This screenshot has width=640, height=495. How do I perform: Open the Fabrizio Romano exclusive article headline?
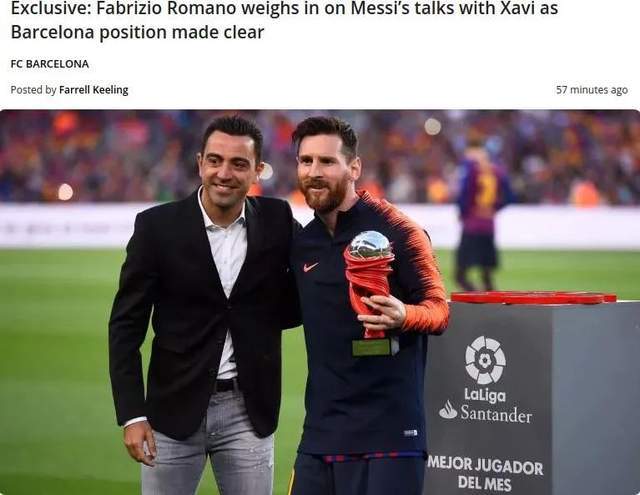click(x=284, y=20)
